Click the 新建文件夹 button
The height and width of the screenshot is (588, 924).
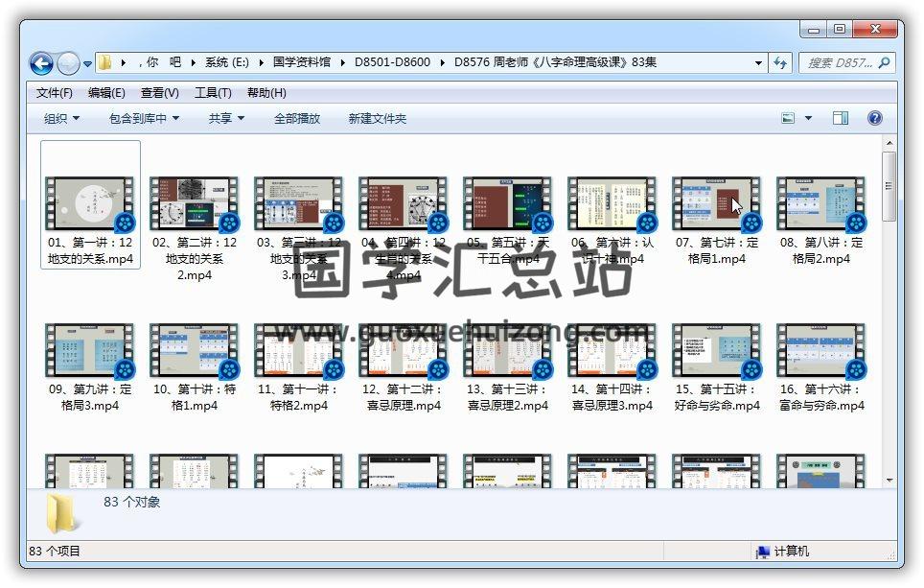point(377,118)
